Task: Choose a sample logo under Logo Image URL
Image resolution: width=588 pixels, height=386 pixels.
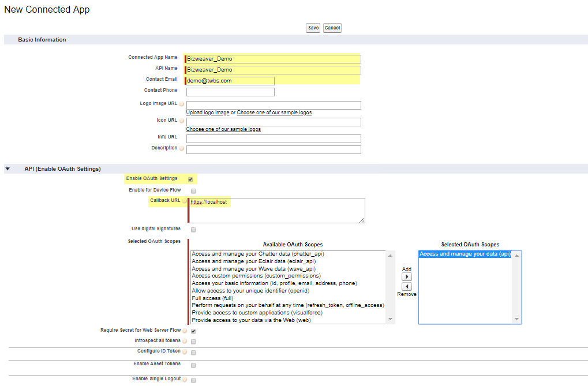Action: pos(274,113)
